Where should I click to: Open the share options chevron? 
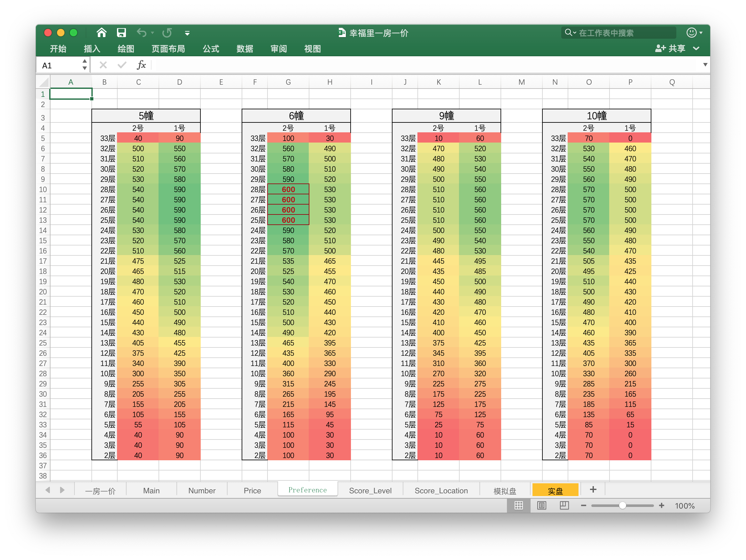pyautogui.click(x=696, y=49)
